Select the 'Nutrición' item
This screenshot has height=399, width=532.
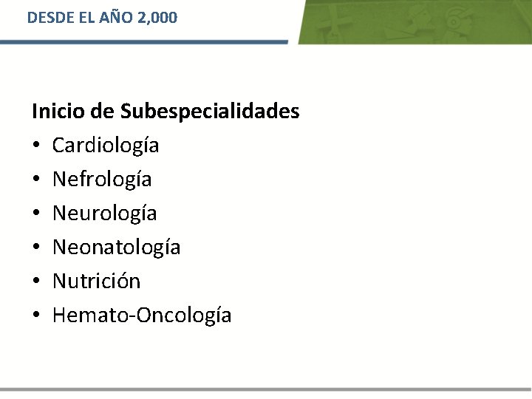[x=96, y=281]
